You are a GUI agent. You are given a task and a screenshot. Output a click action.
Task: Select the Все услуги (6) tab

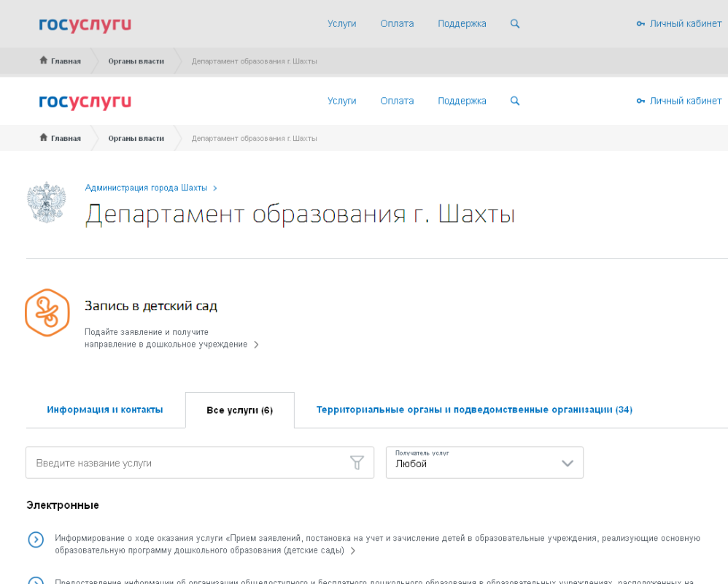point(239,410)
